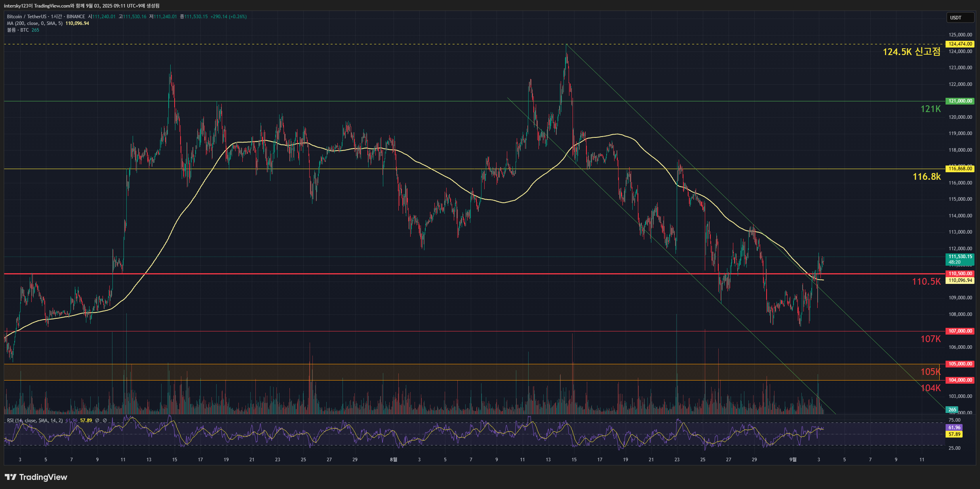Click the red 110,500.00 price label
Screen dimensions: 980x489
[x=960, y=274]
